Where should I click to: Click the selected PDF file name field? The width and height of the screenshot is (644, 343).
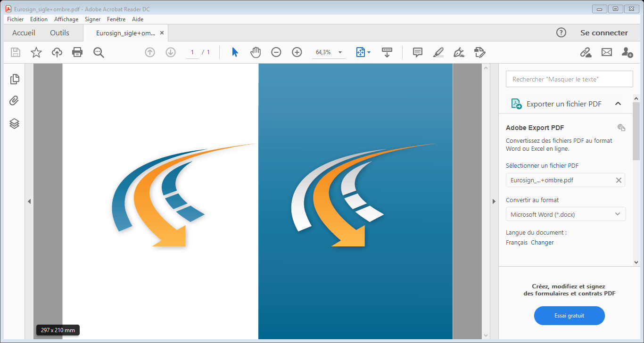[566, 180]
